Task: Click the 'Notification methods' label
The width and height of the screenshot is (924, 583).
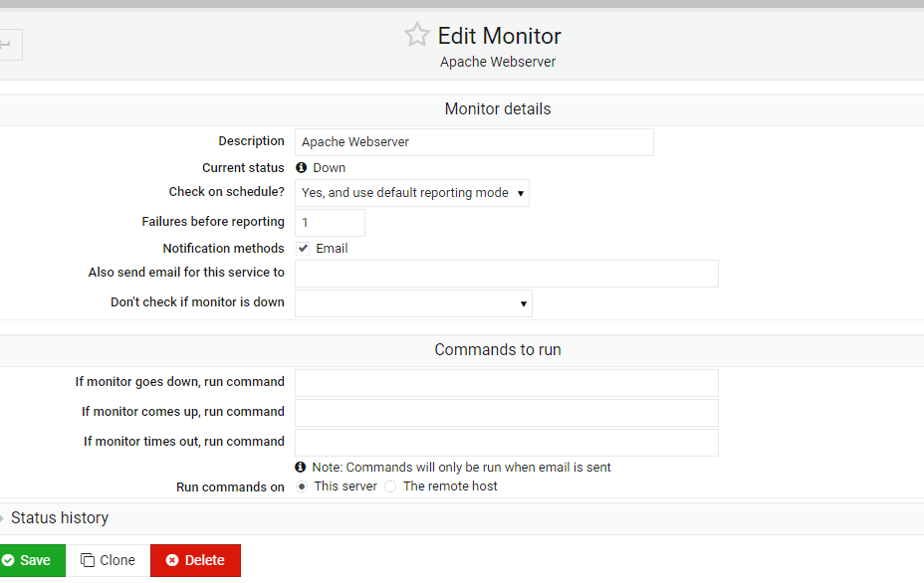Action: pyautogui.click(x=223, y=249)
